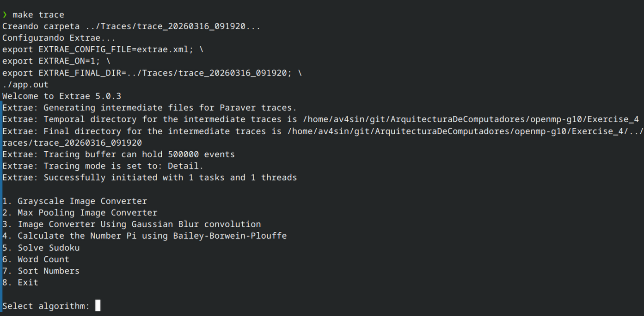
Task: Click the "Select algorithm:" prompt label
Action: coord(46,306)
